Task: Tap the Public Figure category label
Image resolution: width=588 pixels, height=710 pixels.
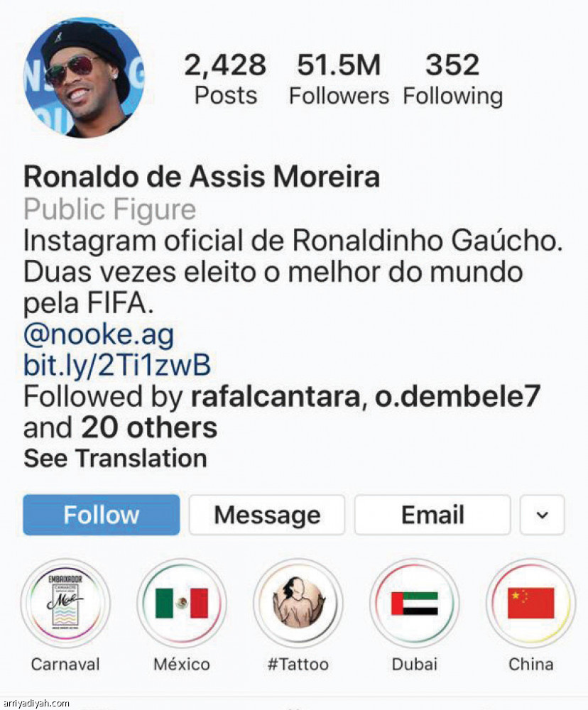Action: click(109, 210)
